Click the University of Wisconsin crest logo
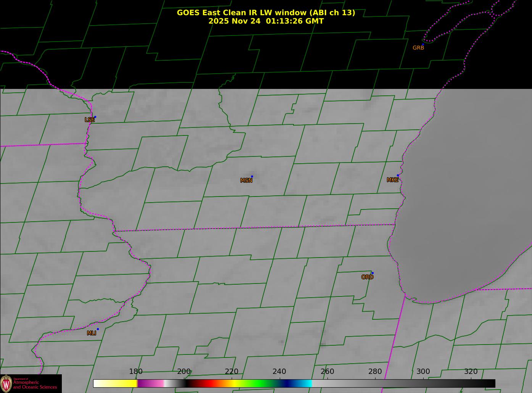 click(6, 383)
